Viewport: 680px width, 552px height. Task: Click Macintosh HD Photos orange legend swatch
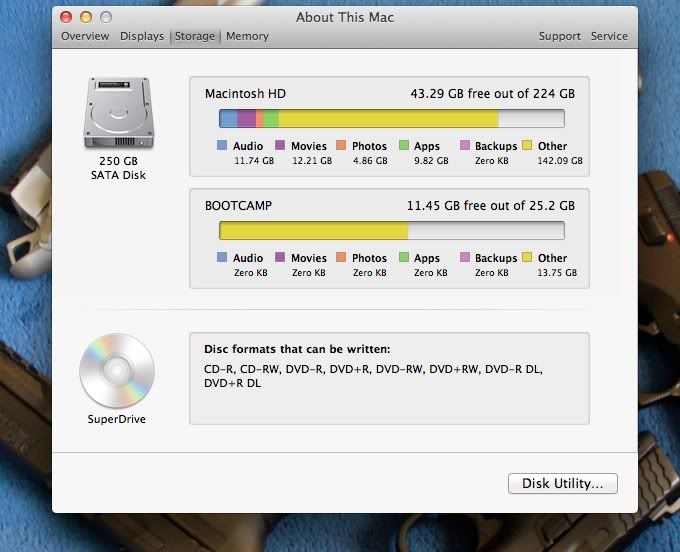341,146
